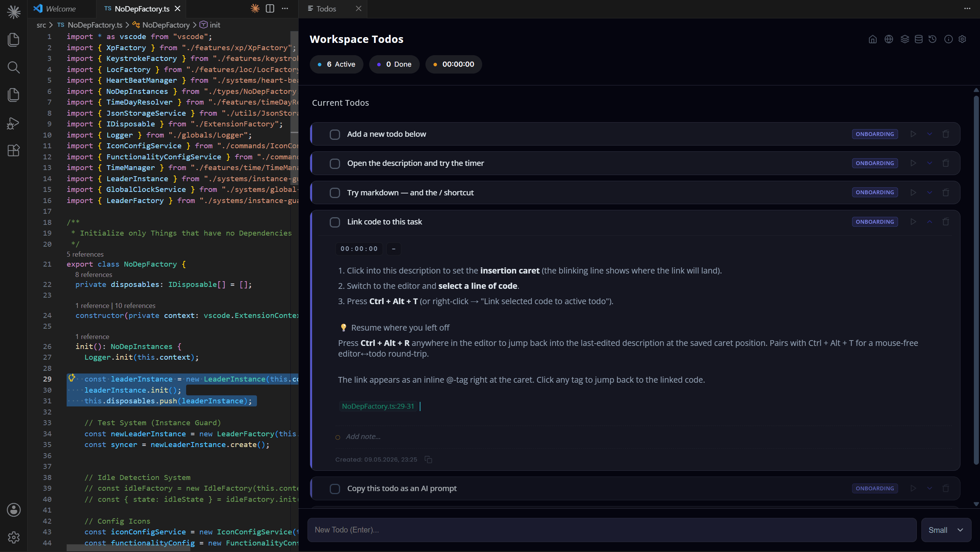This screenshot has width=980, height=552.
Task: Open the NoDepFactory.ts:29-31 code link tag
Action: [378, 406]
